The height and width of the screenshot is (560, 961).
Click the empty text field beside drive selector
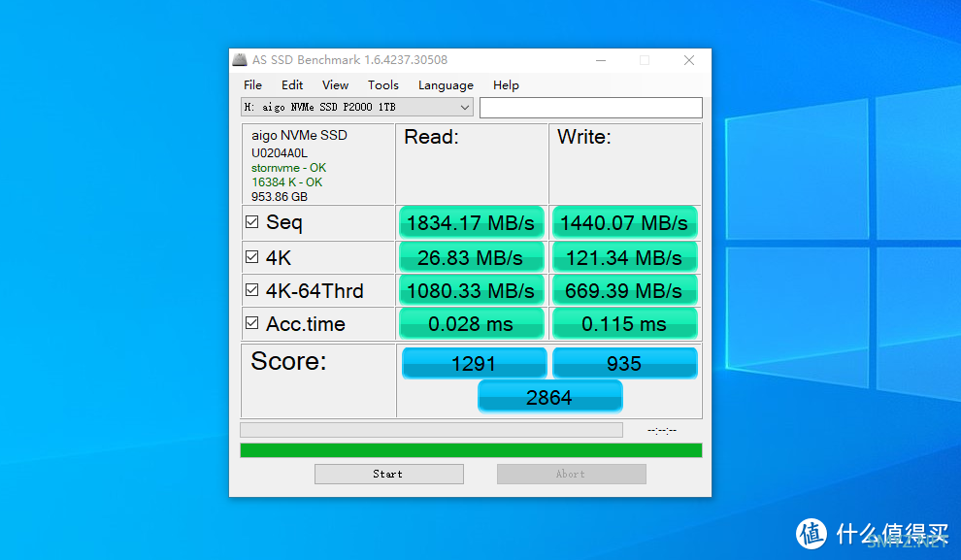click(x=591, y=107)
